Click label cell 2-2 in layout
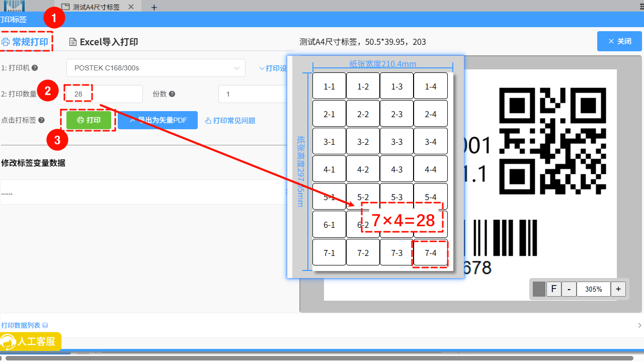Viewport: 644px width, 362px height. coord(363,114)
